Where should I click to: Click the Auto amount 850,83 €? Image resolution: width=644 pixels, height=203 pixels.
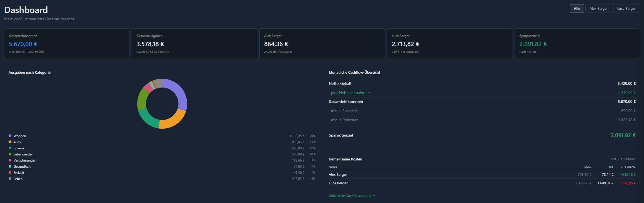[x=298, y=142]
